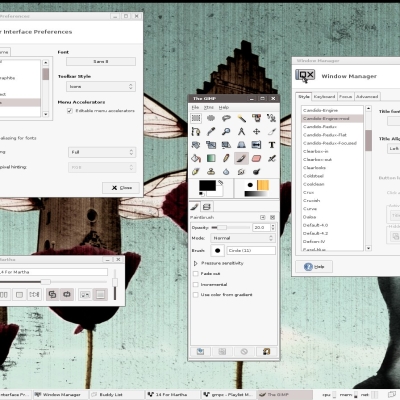Switch to Advanced tab in Window Manager
This screenshot has width=400, height=400.
367,97
